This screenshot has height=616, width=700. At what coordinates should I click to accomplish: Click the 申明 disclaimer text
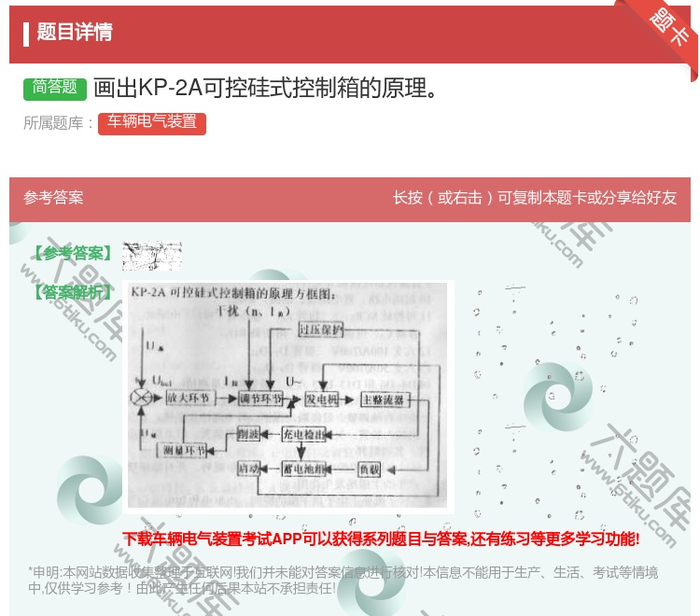[343, 581]
